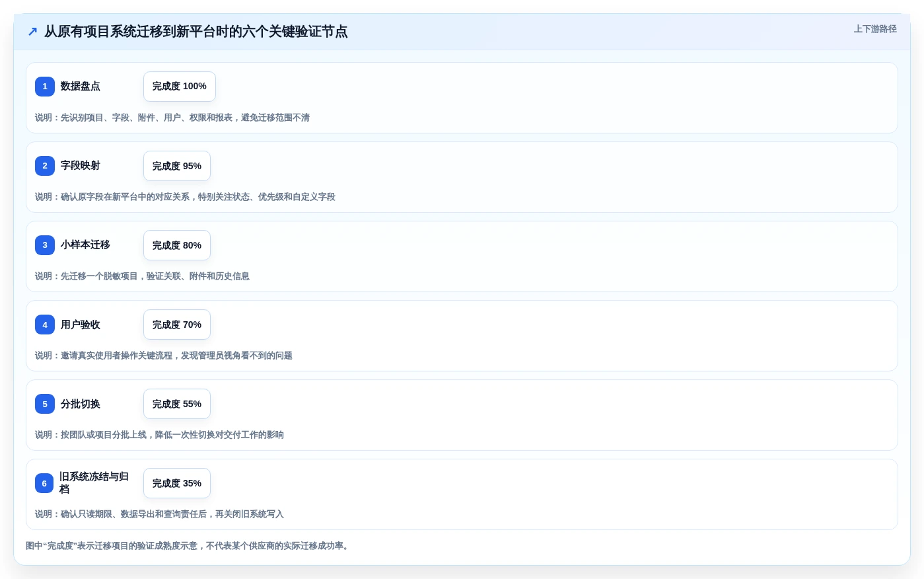Click the 完成度 100% pill
This screenshot has height=579, width=924.
click(x=180, y=87)
